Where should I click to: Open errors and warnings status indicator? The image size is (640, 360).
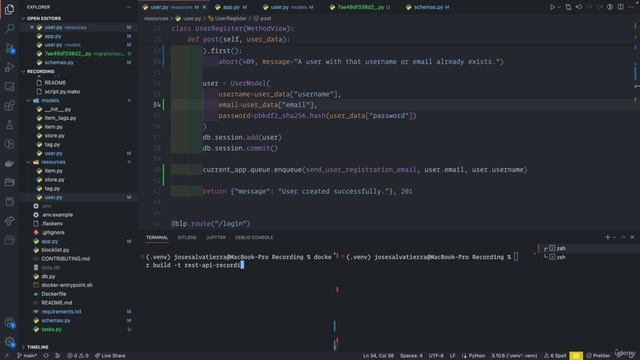(78, 356)
